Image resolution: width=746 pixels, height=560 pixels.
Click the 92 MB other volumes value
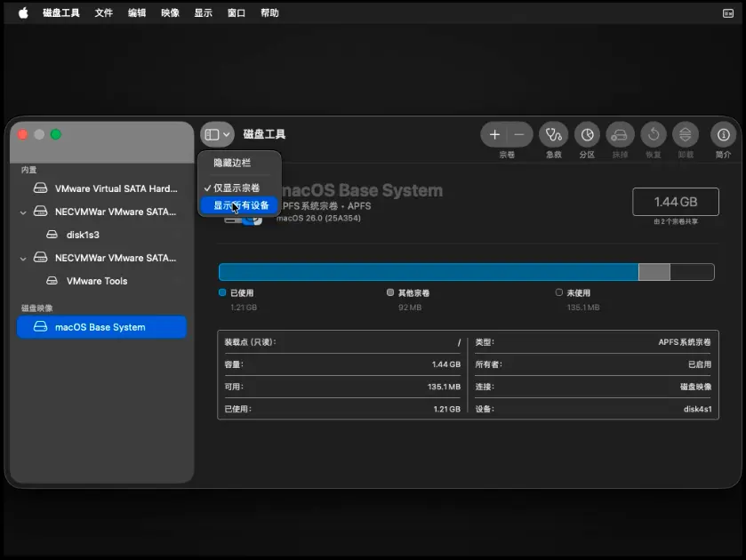pyautogui.click(x=410, y=308)
